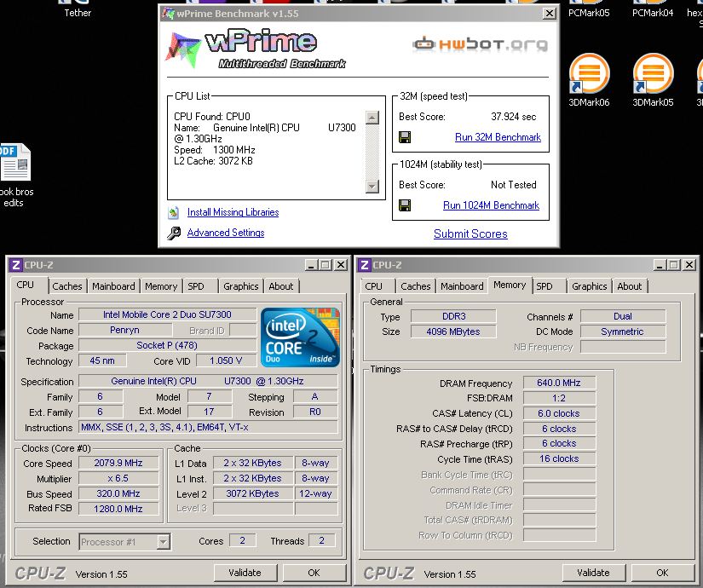Open Advanced Settings link
This screenshot has height=588, width=703.
coord(226,233)
